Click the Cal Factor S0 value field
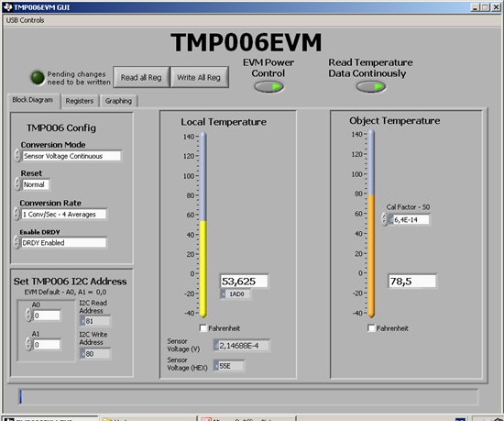The width and height of the screenshot is (504, 421). 411,220
